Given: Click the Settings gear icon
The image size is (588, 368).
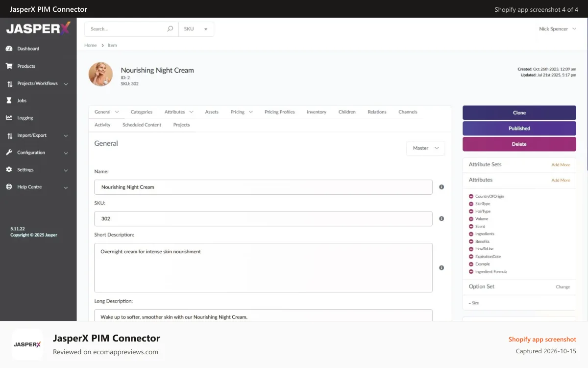Looking at the screenshot, I should tap(9, 170).
